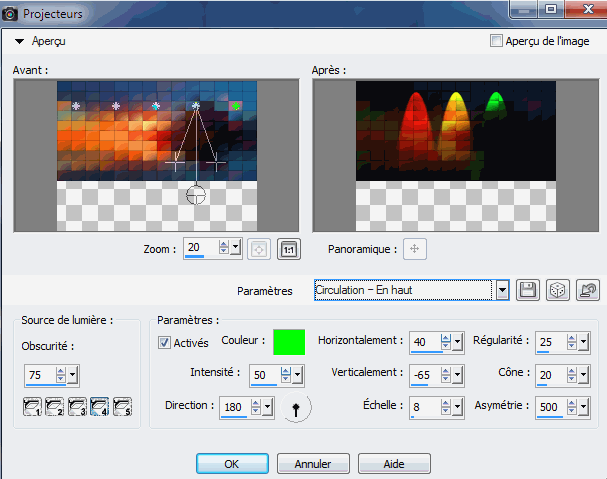The image size is (607, 479).
Task: Click the Annuler button
Action: [311, 464]
